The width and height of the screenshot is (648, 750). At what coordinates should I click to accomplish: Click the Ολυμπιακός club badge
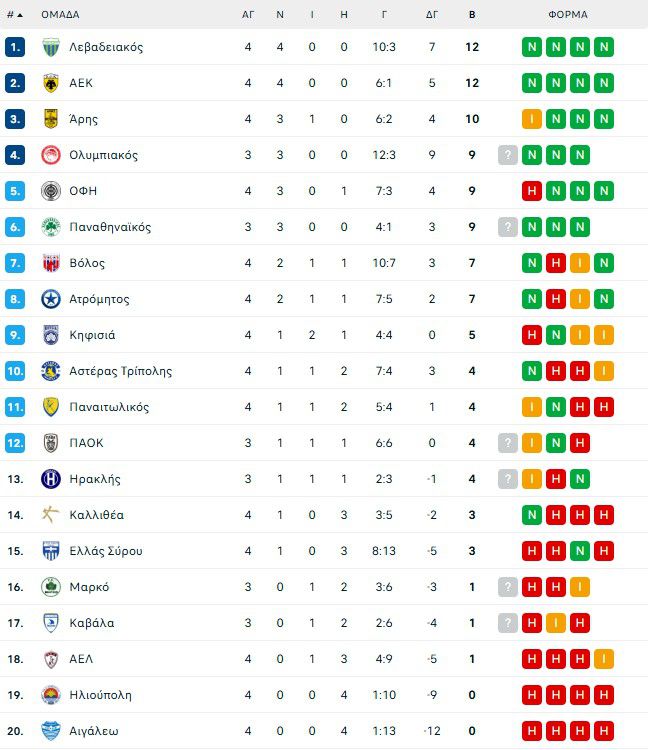[51, 155]
